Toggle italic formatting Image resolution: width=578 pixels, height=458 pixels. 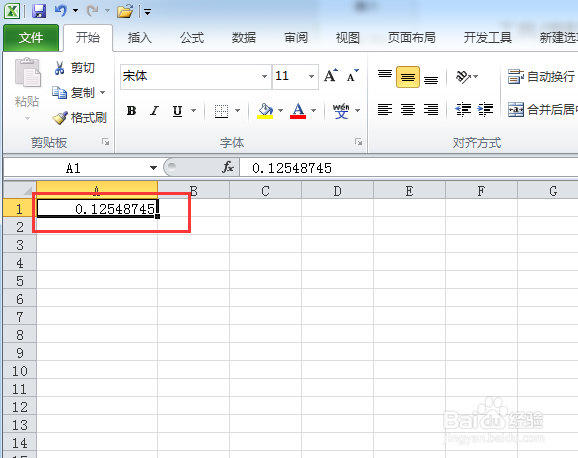point(154,111)
